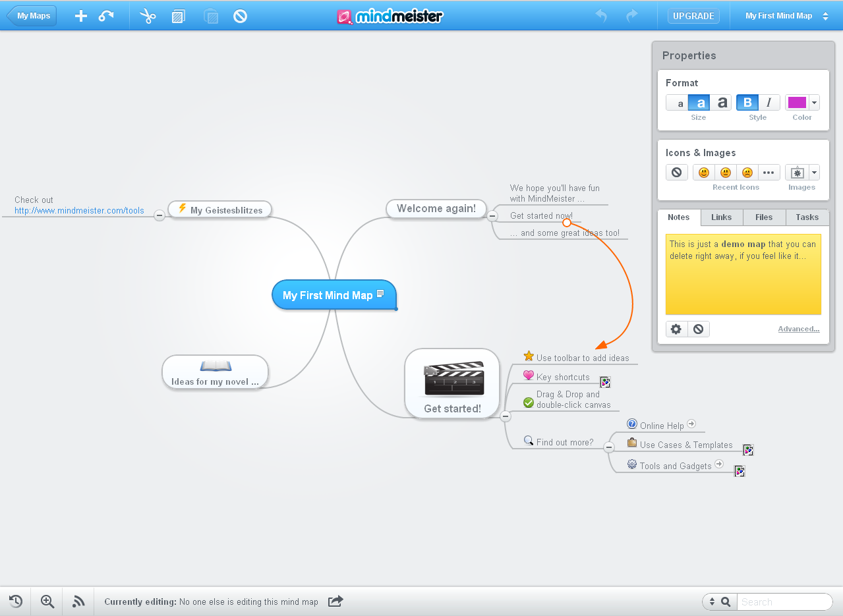Image resolution: width=843 pixels, height=616 pixels.
Task: Go back to My Maps
Action: pyautogui.click(x=32, y=16)
